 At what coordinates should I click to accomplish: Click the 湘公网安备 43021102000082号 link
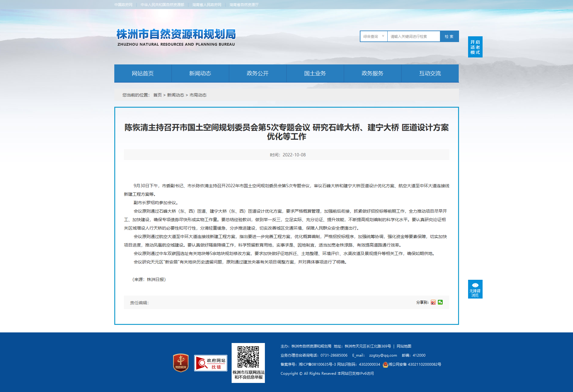click(415, 364)
